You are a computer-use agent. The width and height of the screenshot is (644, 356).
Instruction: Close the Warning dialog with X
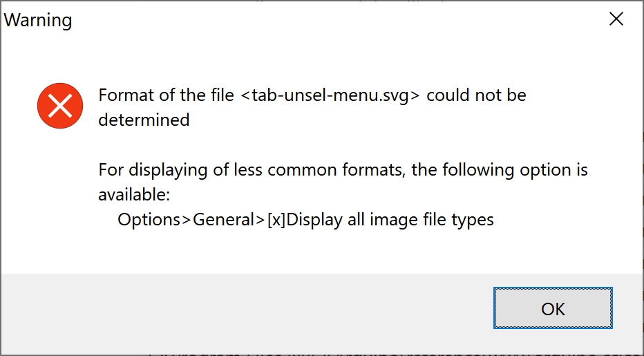pyautogui.click(x=616, y=19)
